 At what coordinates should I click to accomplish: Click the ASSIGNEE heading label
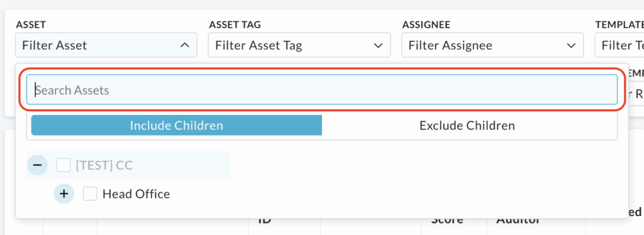pyautogui.click(x=426, y=25)
